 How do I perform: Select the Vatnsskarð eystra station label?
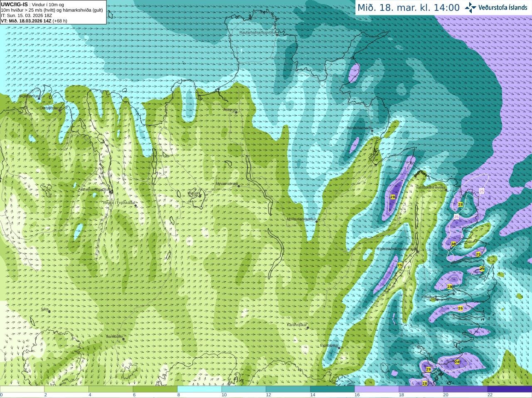pyautogui.click(x=431, y=187)
